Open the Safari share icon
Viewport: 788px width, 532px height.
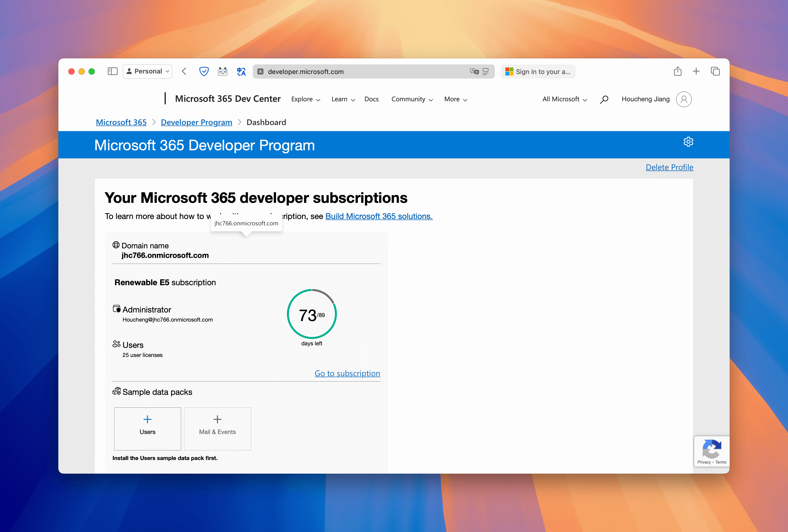(x=677, y=71)
